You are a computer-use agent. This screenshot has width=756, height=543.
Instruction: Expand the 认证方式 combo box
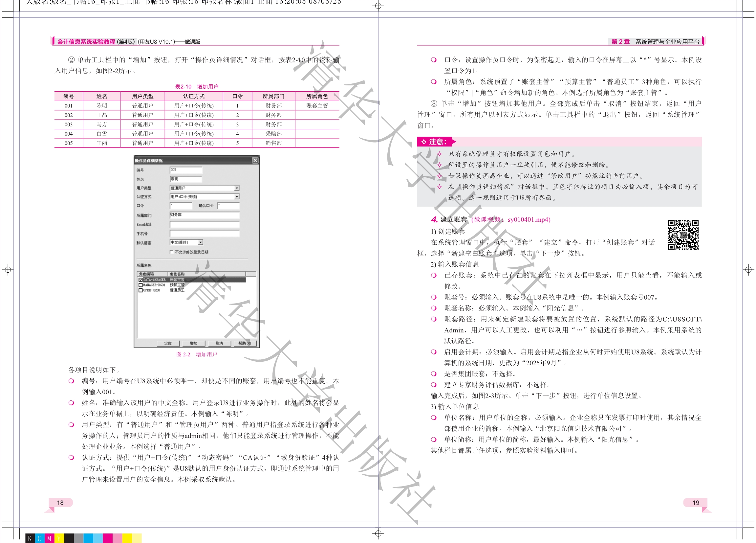click(x=236, y=197)
